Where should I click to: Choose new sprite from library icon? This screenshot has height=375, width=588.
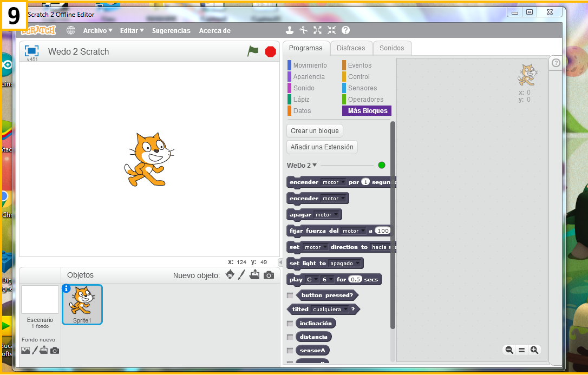click(230, 274)
